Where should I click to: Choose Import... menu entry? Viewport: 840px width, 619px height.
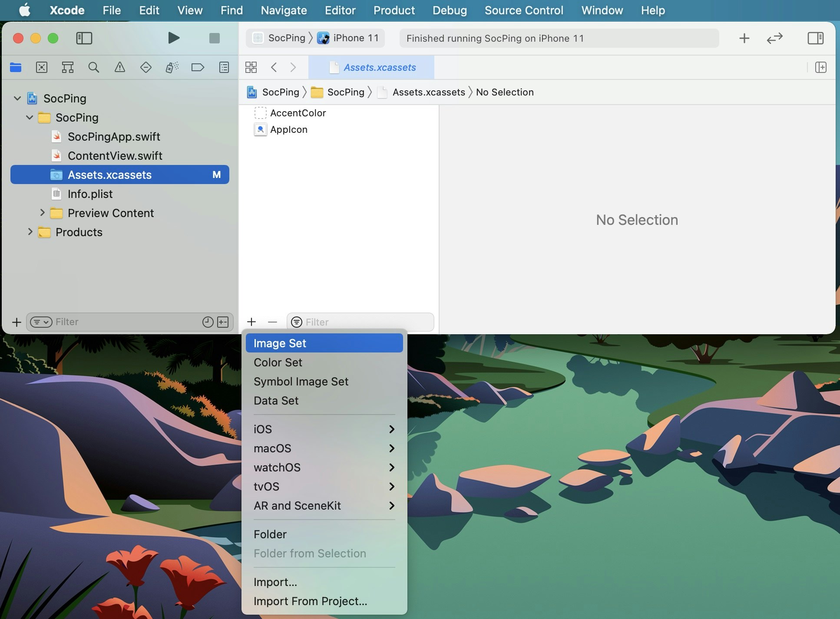[324, 582]
